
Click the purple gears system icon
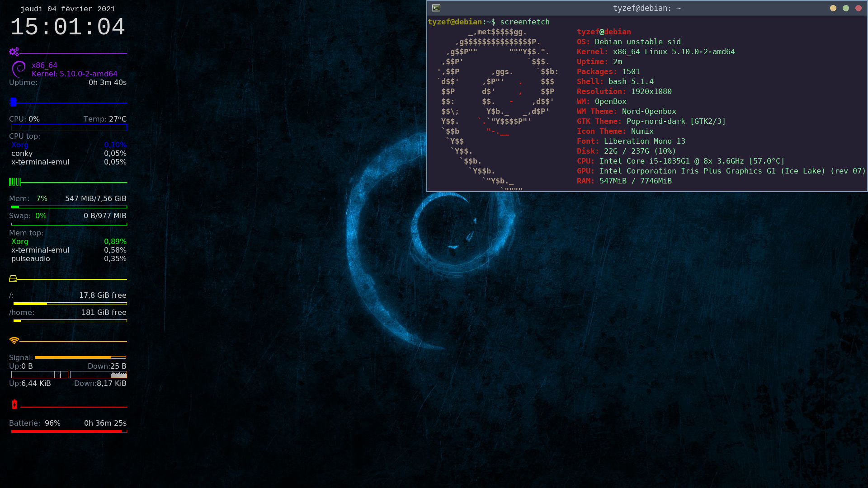(14, 52)
